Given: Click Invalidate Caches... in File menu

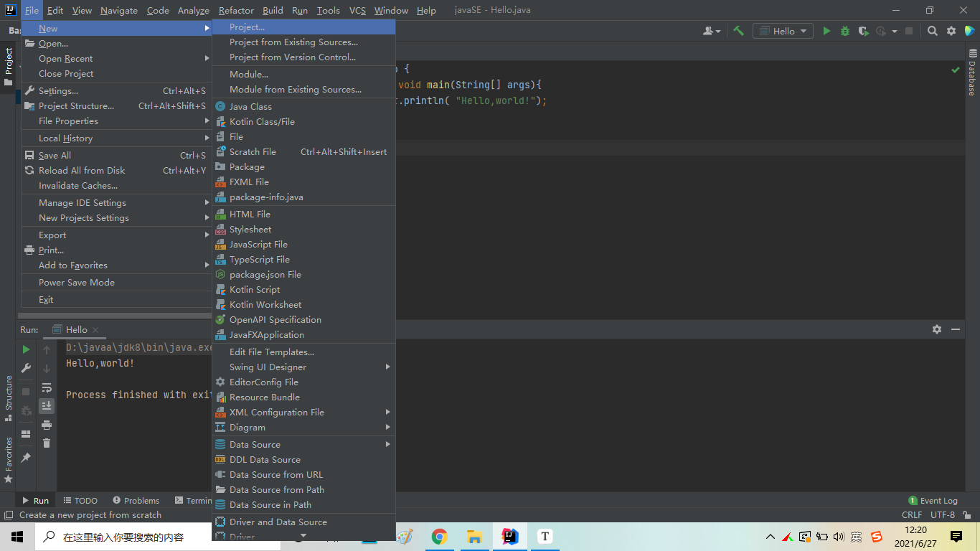Looking at the screenshot, I should pyautogui.click(x=116, y=186).
